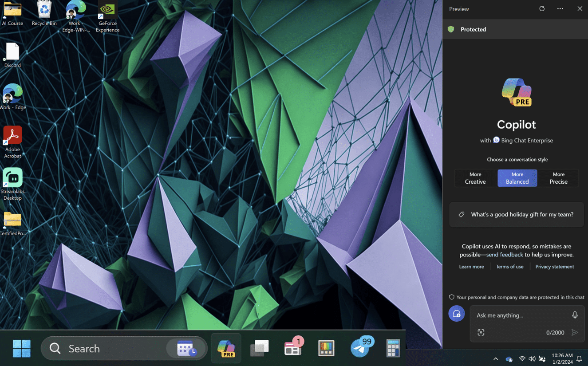
Task: Open the Privacy statement link
Action: 554,267
